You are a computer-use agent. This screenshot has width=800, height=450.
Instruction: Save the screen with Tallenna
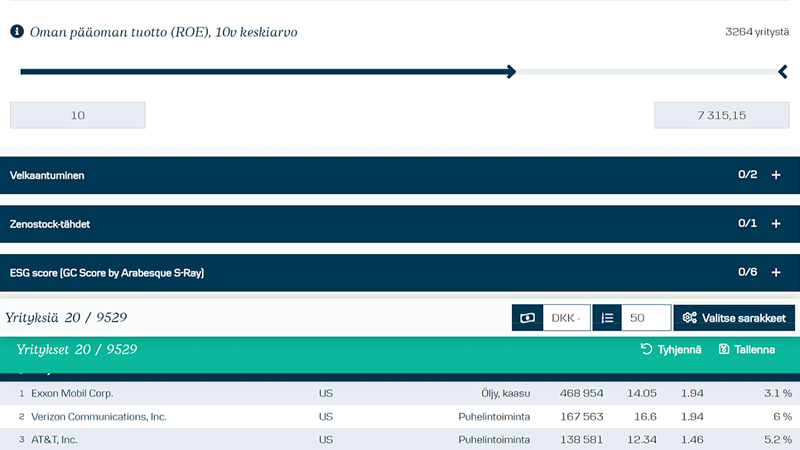[747, 350]
